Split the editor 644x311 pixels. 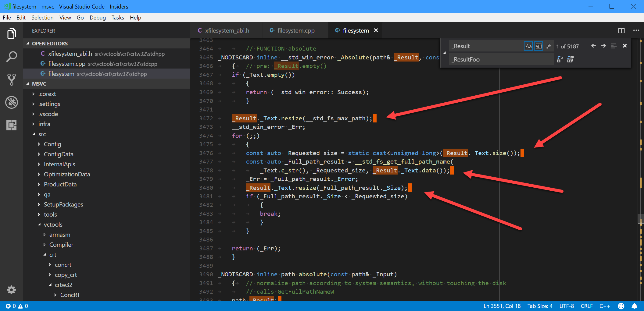[x=621, y=30]
